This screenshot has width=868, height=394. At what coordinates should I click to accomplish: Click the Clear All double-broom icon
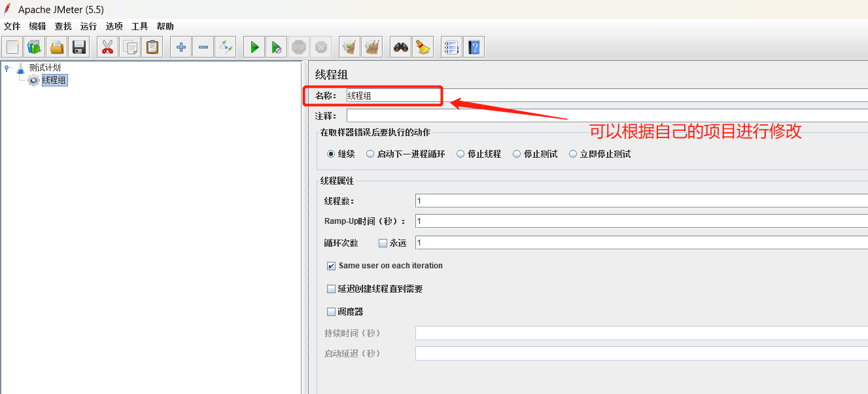tap(372, 47)
